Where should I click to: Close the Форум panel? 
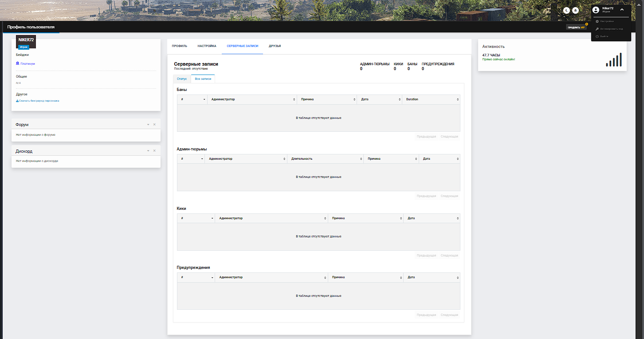(154, 125)
